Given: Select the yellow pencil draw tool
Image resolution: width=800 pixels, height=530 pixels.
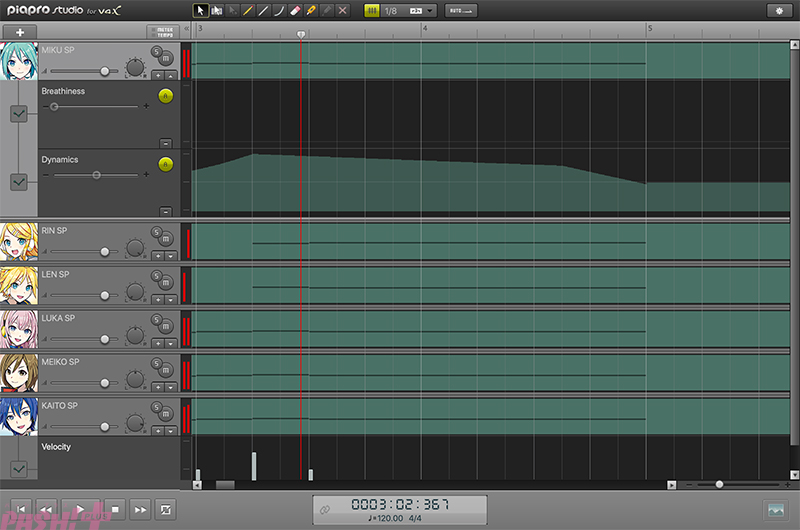Looking at the screenshot, I should pos(247,10).
